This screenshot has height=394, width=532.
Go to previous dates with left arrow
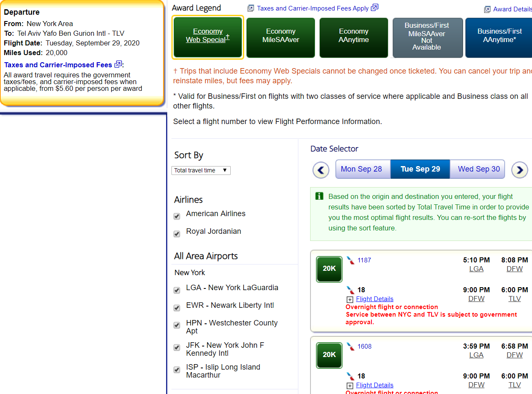(x=321, y=170)
